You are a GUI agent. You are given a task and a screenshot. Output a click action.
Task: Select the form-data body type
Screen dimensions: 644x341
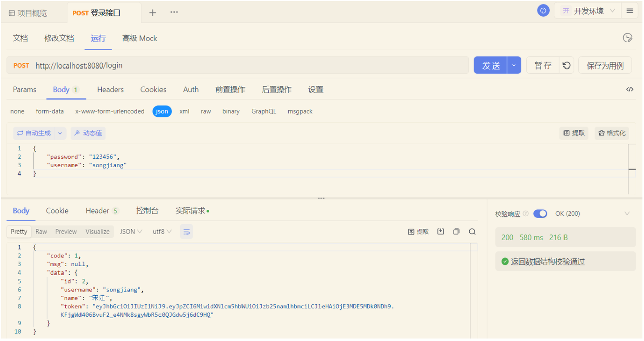50,111
